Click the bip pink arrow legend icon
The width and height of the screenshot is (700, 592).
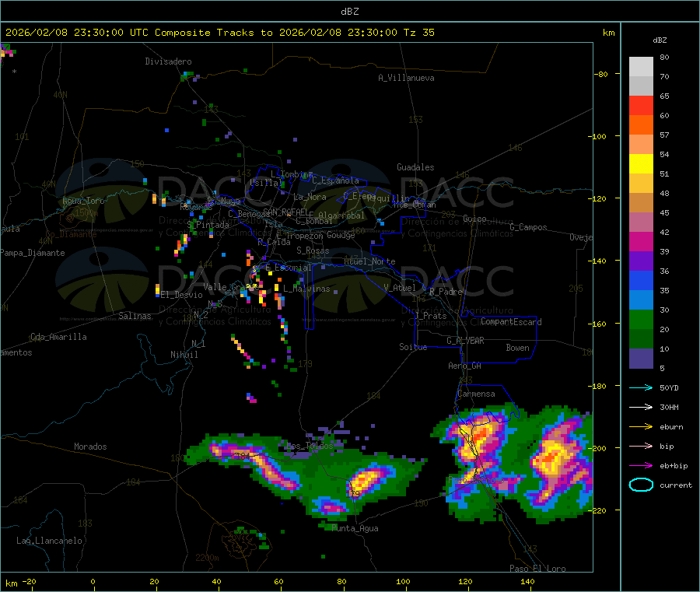click(641, 446)
